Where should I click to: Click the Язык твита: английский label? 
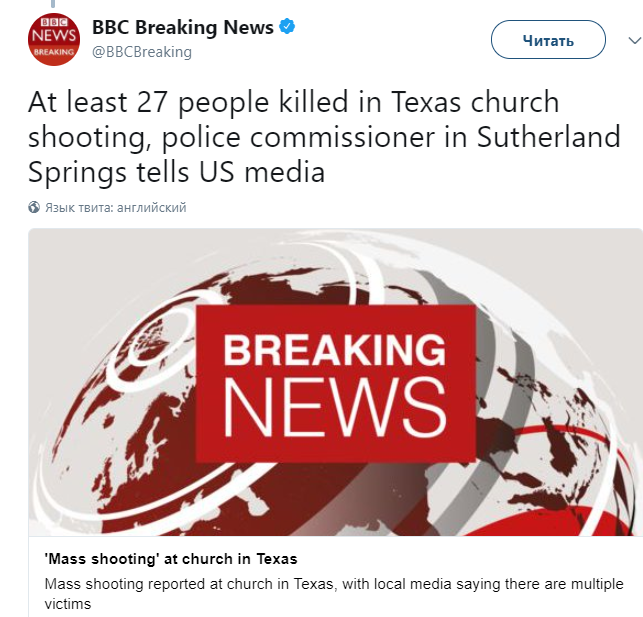[115, 208]
